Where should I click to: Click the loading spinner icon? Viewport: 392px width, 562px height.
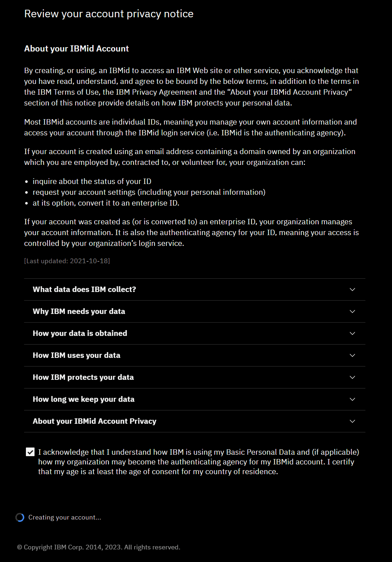[x=20, y=517]
